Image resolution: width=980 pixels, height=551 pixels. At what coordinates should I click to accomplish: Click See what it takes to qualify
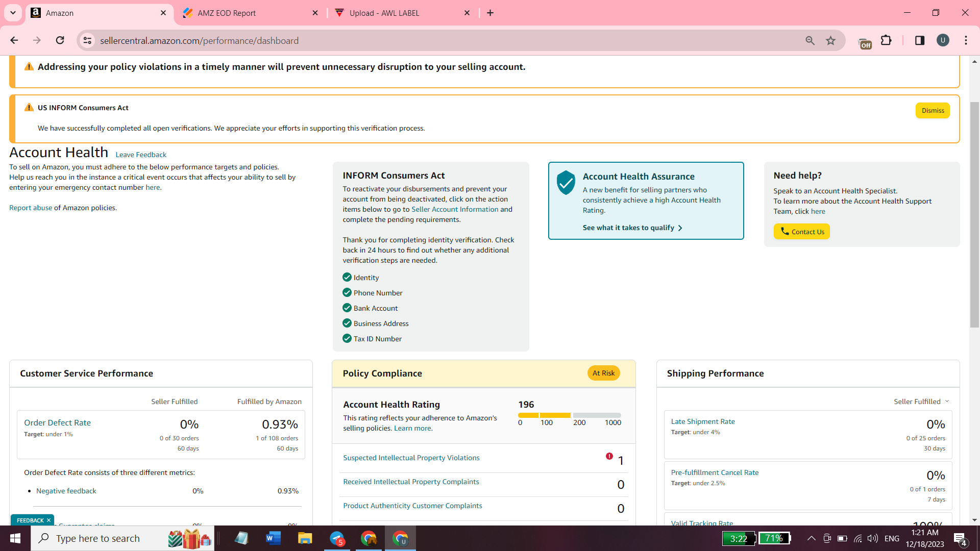[x=632, y=228]
